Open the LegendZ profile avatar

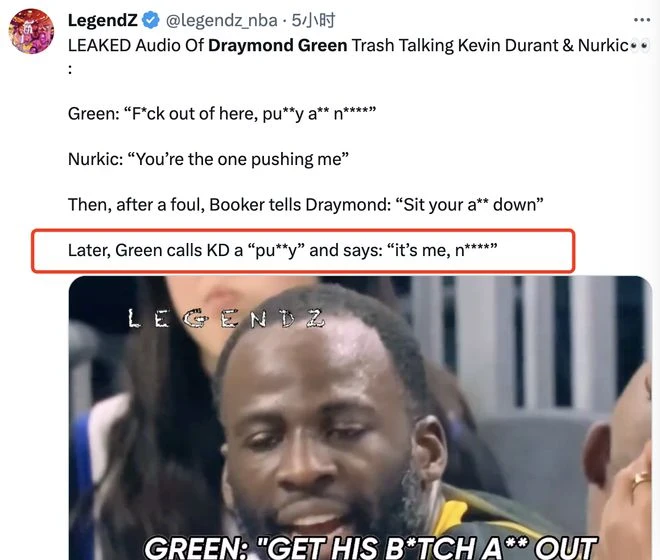(x=32, y=32)
